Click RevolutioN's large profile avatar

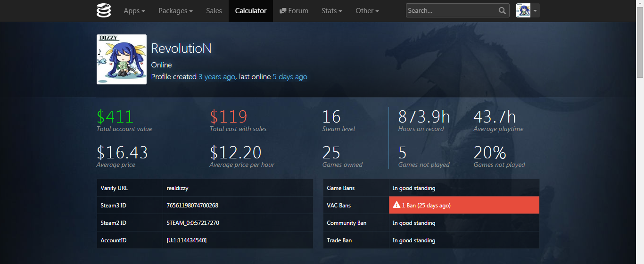point(122,59)
